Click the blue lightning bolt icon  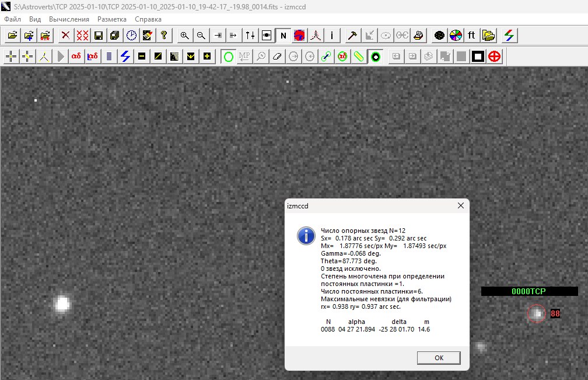[125, 57]
